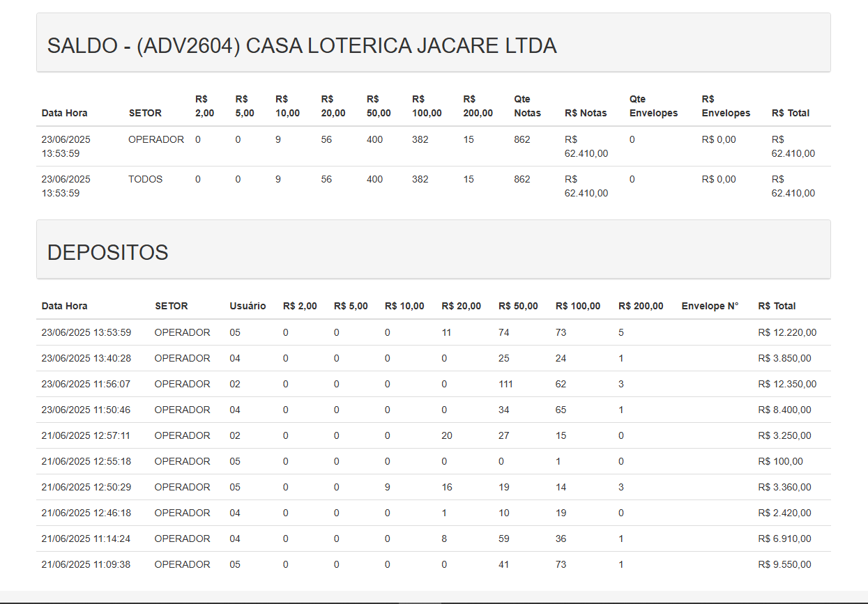Image resolution: width=868 pixels, height=604 pixels.
Task: Select the deposit row at 21/06/2025 12:57:11
Action: pyautogui.click(x=86, y=435)
